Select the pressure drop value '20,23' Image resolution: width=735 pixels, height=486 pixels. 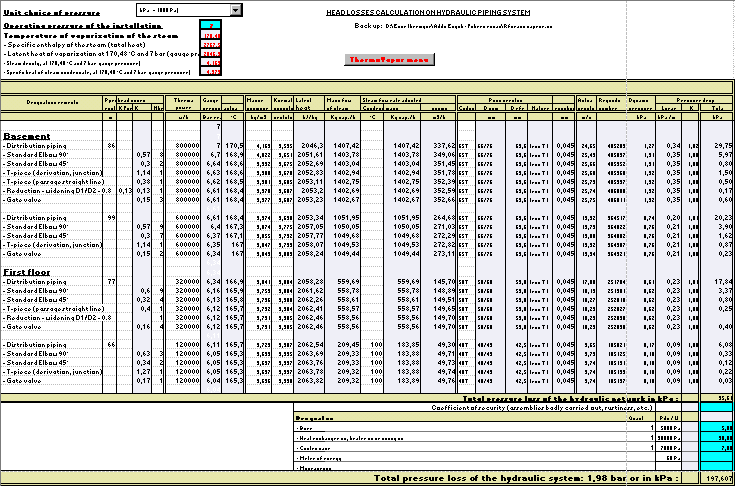tap(724, 217)
